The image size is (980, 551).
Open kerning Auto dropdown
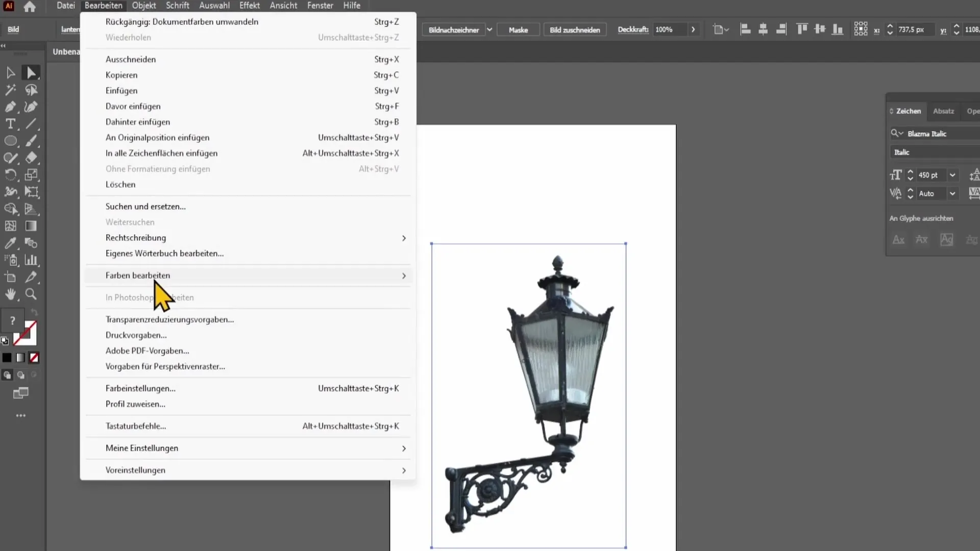tap(952, 194)
